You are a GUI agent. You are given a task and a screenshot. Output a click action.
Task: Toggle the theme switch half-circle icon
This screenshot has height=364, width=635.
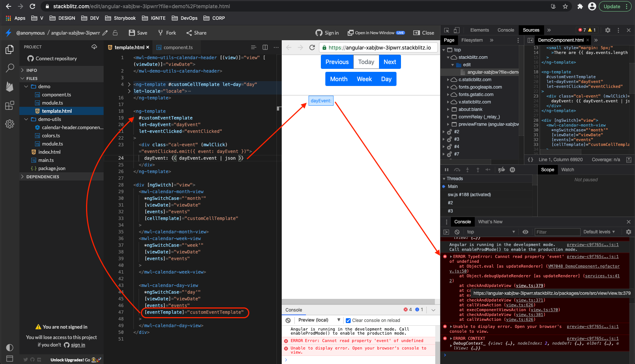pyautogui.click(x=10, y=347)
